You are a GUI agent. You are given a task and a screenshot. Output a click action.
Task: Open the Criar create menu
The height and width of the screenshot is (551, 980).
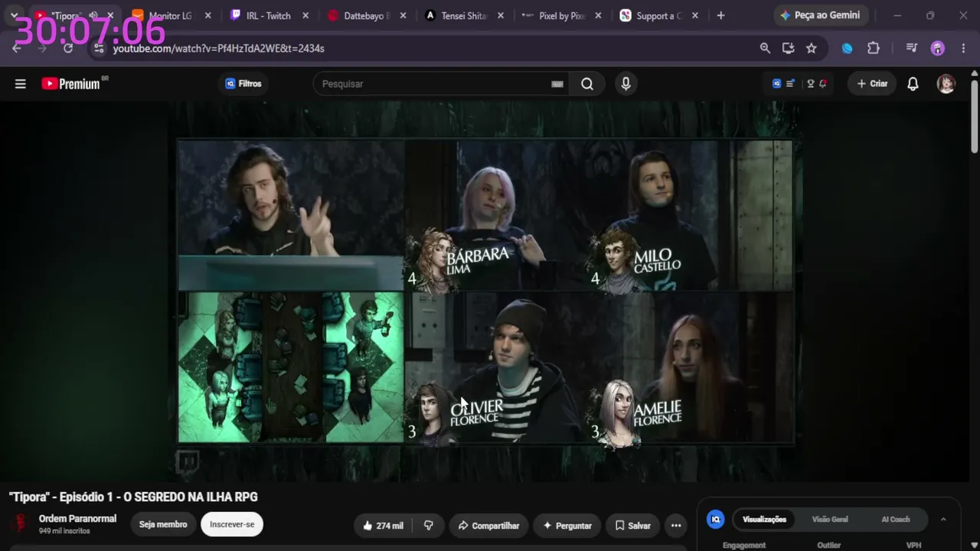[x=872, y=84]
